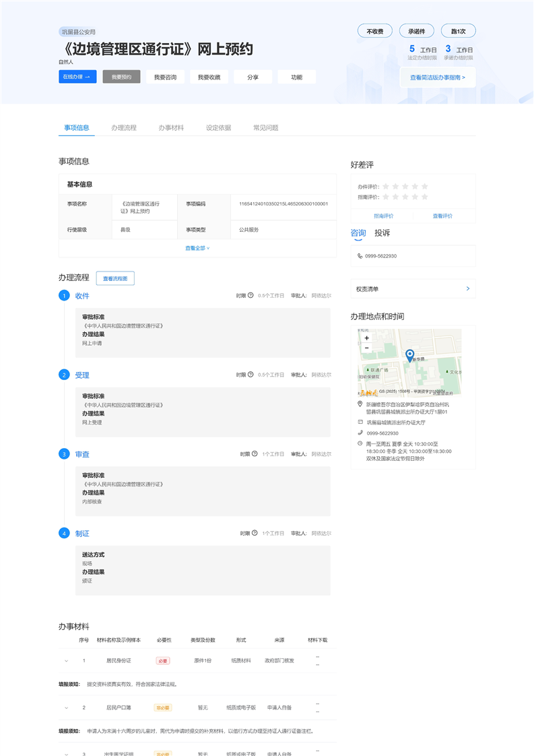Click the 在线办理 button
This screenshot has height=756, width=534.
(77, 77)
